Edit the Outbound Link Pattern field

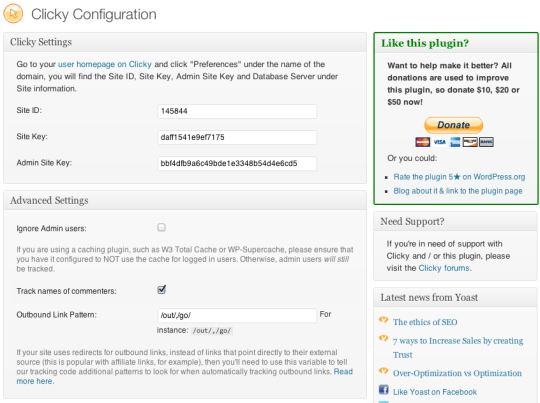(x=237, y=315)
